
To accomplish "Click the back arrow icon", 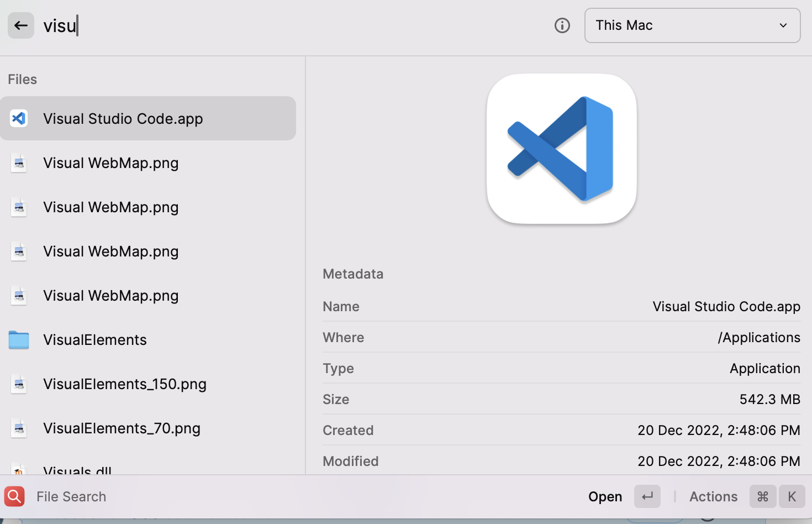I will pos(20,25).
